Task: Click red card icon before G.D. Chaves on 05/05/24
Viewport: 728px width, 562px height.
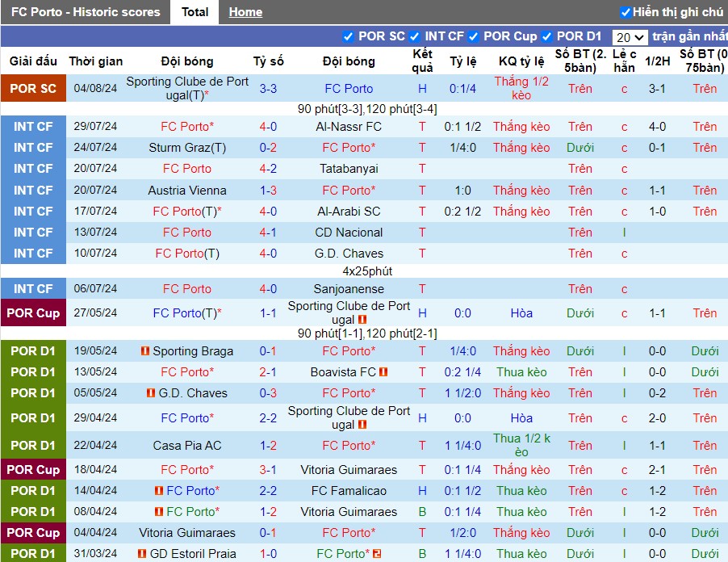Action: pos(150,393)
